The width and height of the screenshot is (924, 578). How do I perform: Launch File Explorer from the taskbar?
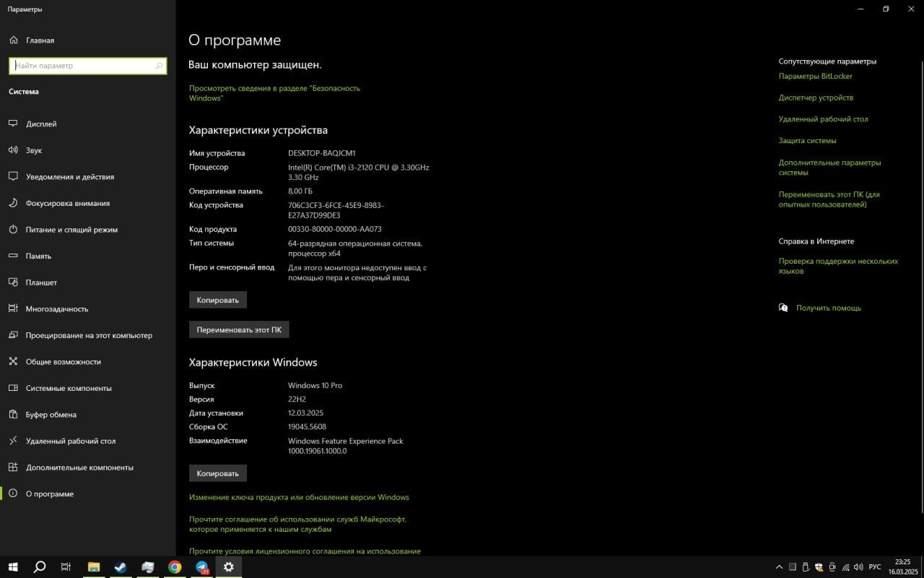click(x=94, y=567)
